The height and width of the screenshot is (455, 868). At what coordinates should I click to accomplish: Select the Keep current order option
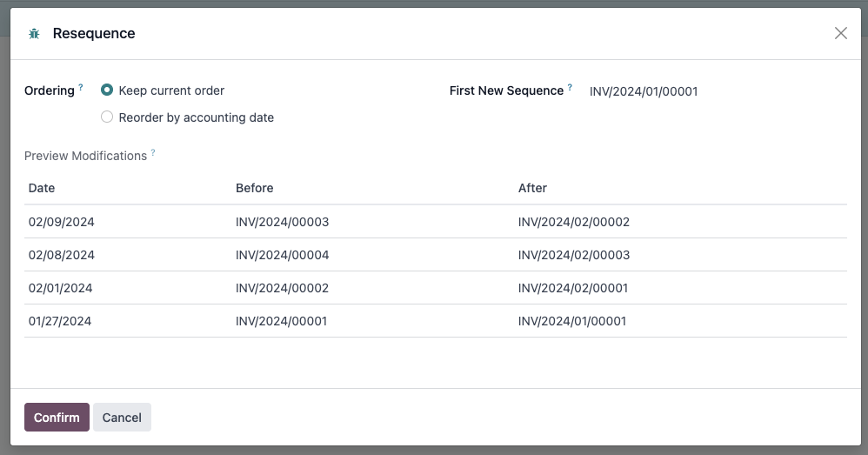(x=107, y=90)
